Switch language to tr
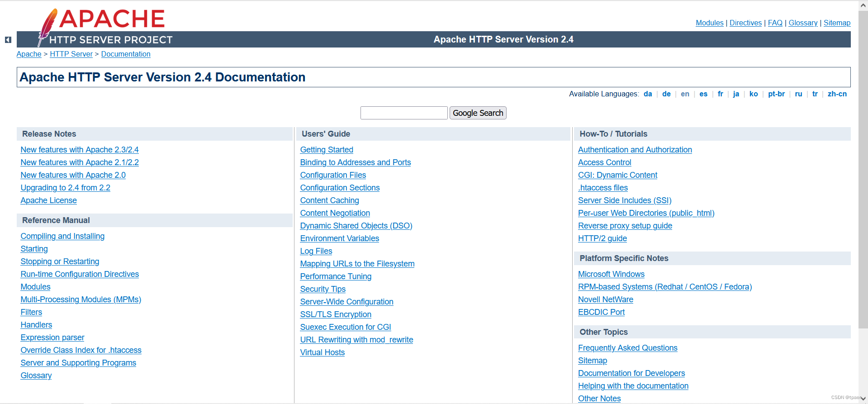 click(815, 94)
